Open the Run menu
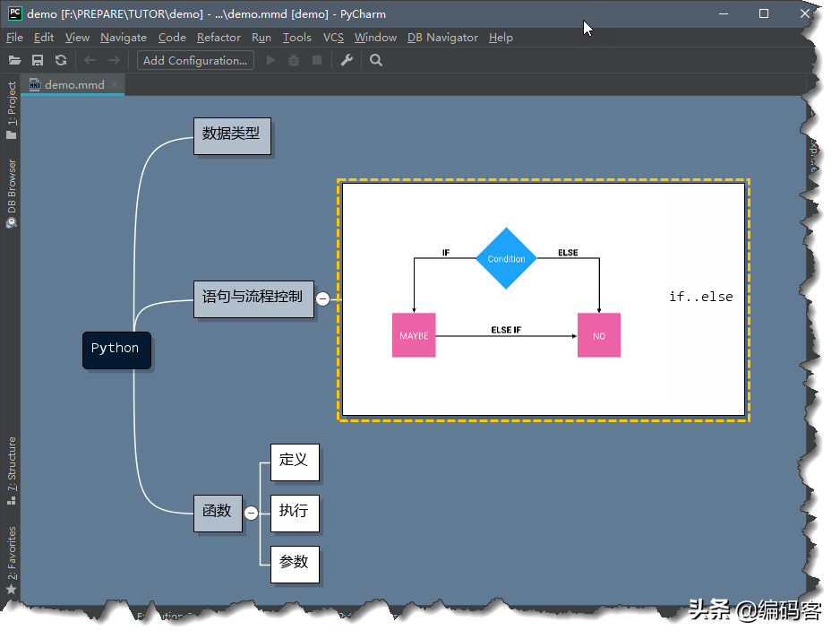 tap(261, 38)
